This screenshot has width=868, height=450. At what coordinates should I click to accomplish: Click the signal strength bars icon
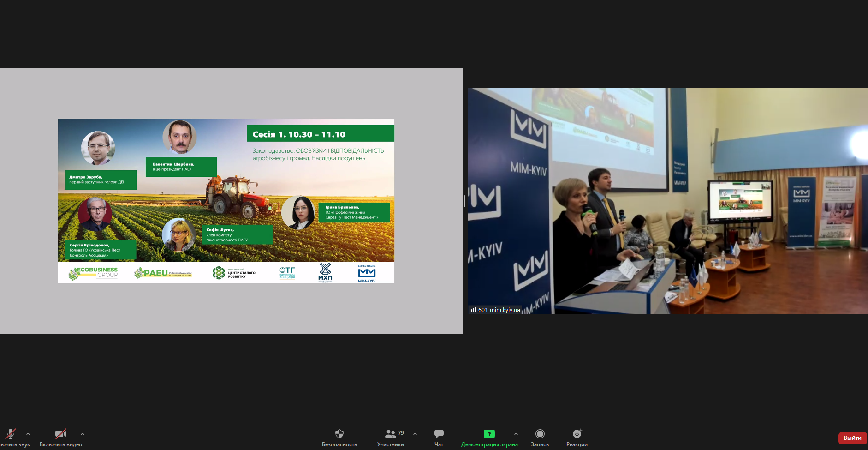[472, 310]
